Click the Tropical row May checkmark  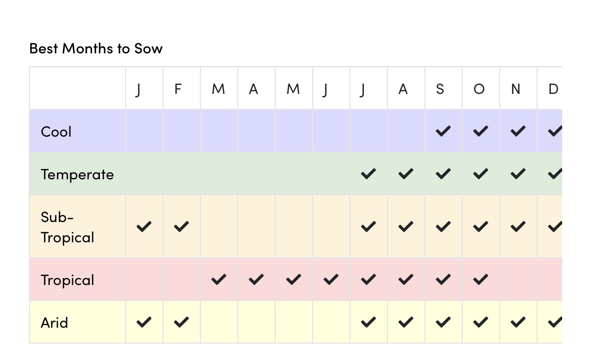(293, 279)
